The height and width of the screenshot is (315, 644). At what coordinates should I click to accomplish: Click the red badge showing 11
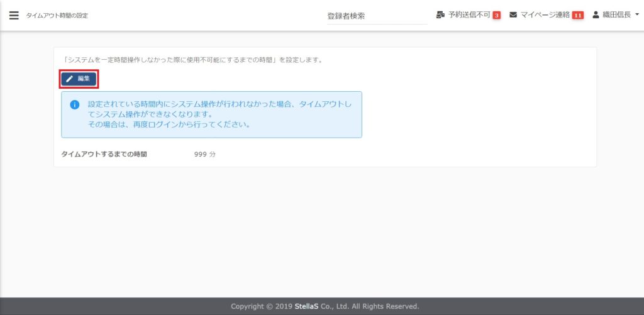click(x=577, y=15)
